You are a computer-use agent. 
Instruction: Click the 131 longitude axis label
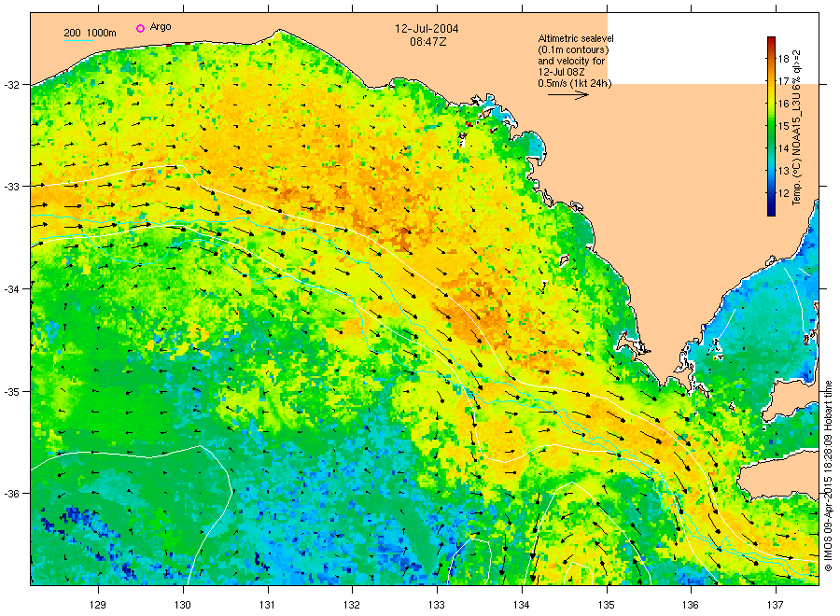267,606
